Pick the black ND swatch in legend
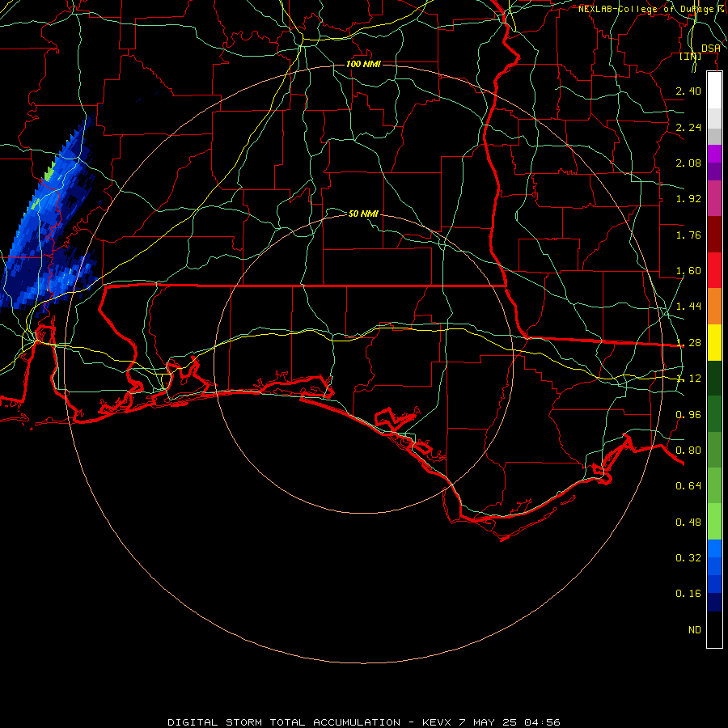 click(714, 629)
